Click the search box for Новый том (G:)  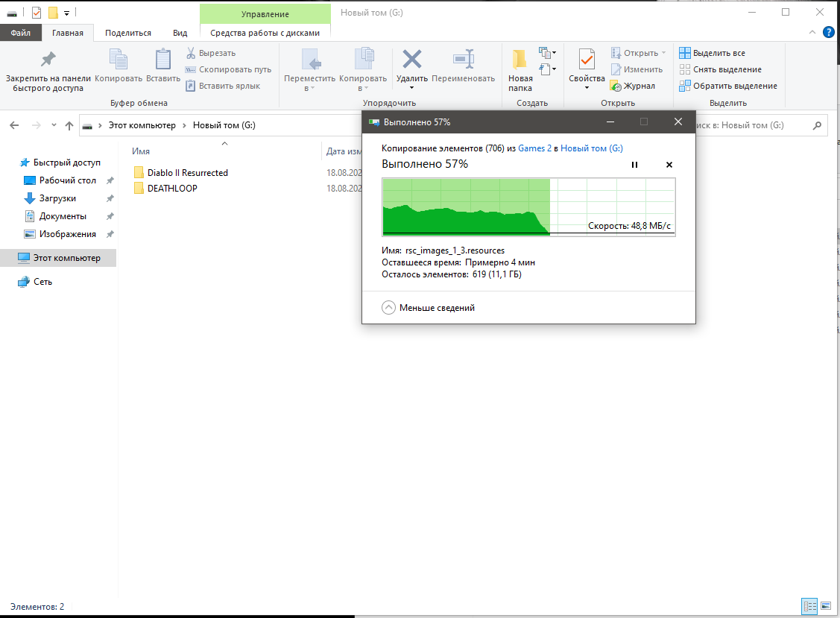click(761, 125)
